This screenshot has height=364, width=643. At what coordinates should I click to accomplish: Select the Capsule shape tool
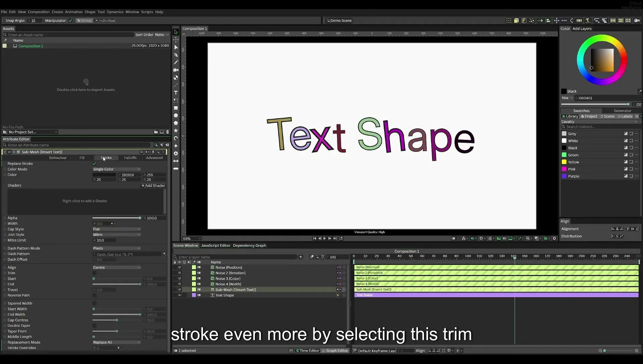pyautogui.click(x=176, y=169)
